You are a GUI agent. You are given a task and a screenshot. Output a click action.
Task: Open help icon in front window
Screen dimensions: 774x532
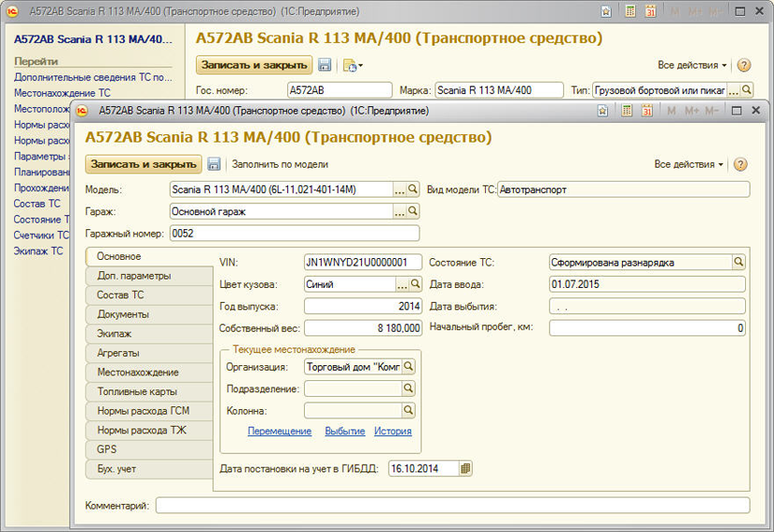click(x=739, y=164)
